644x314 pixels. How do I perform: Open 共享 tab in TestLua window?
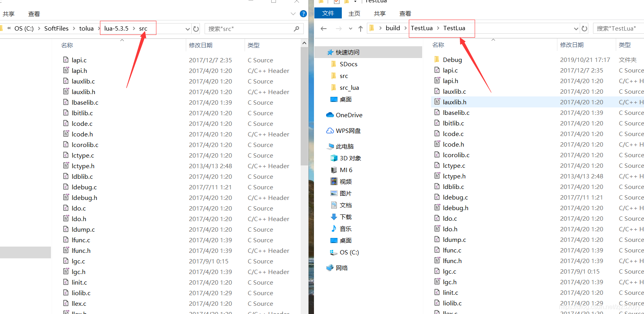tap(380, 13)
